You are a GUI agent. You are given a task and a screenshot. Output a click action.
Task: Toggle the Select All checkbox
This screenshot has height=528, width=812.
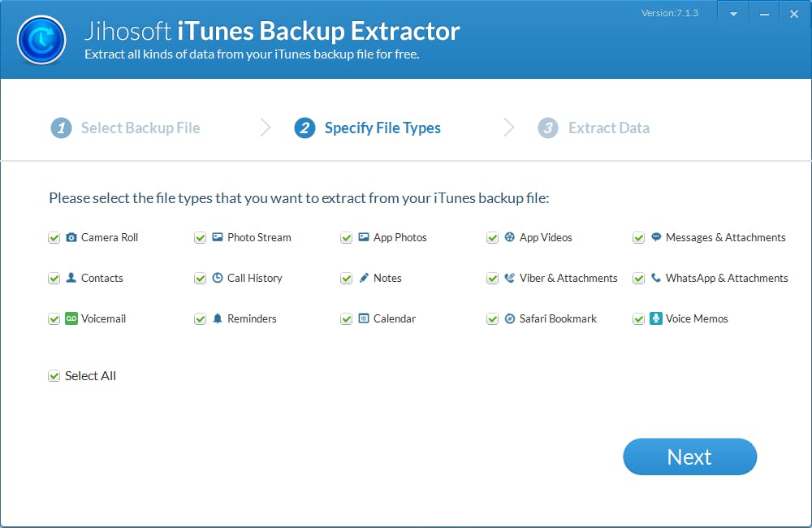tap(54, 375)
